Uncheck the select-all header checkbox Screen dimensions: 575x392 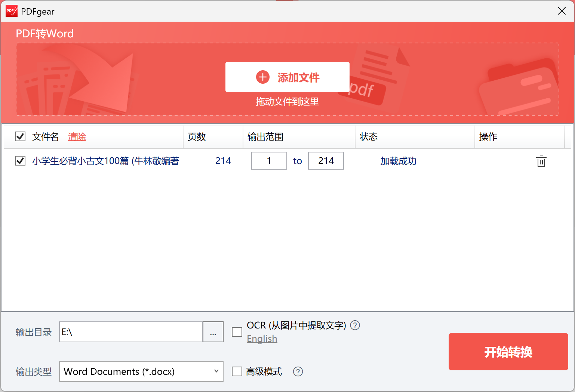19,136
